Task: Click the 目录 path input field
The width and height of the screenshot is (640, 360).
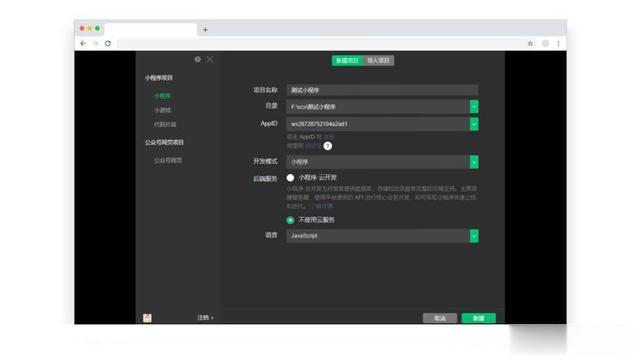Action: pos(378,107)
